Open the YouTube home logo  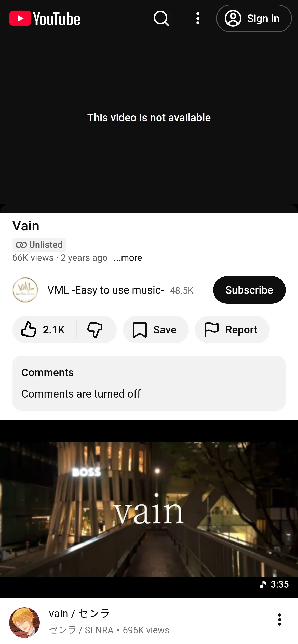click(x=45, y=19)
